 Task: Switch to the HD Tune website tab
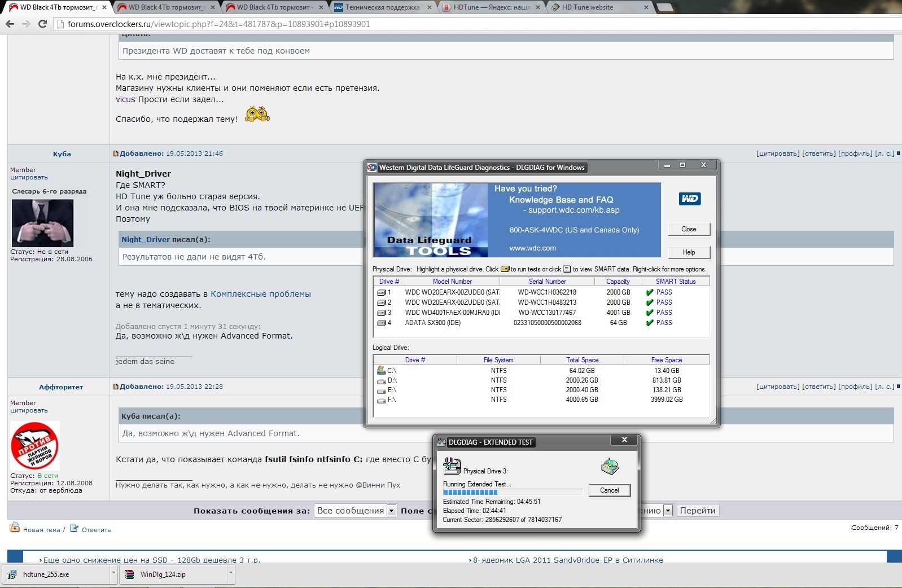point(599,7)
